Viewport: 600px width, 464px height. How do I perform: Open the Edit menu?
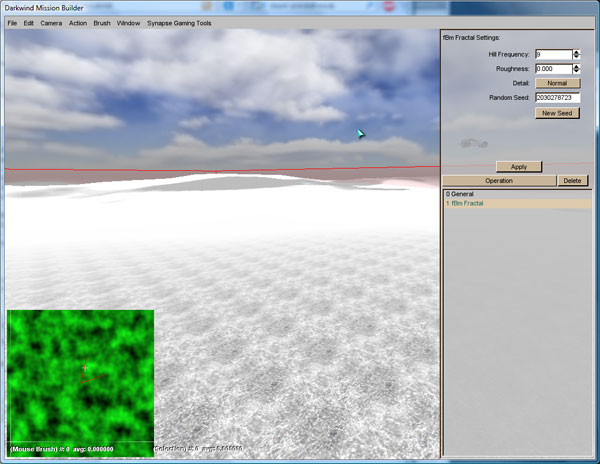[x=29, y=22]
